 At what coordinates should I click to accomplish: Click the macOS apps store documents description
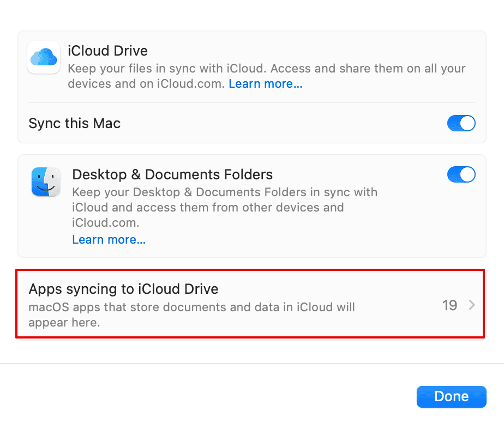coord(191,307)
